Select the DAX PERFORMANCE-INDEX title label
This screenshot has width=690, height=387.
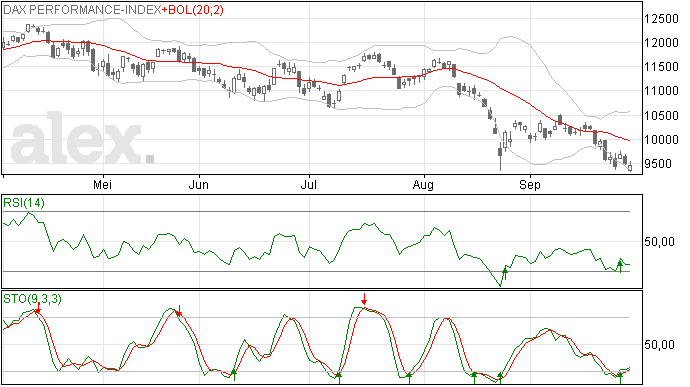[82, 10]
